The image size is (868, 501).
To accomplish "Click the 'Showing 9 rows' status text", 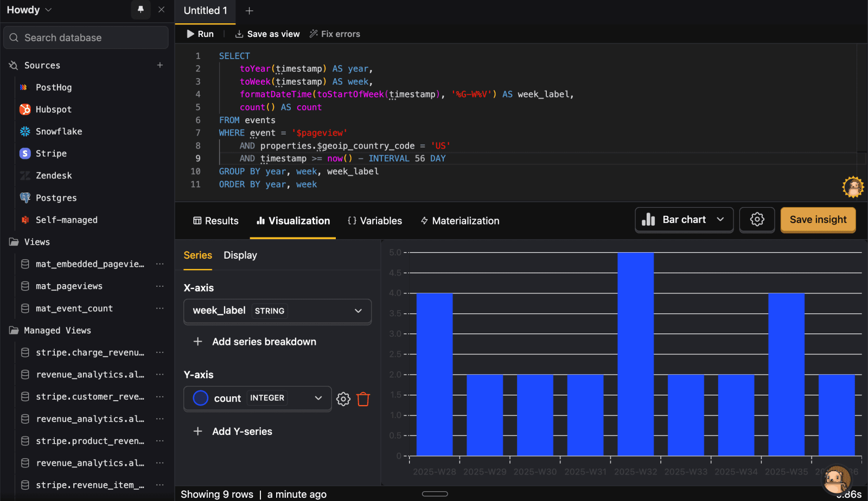I will tap(217, 494).
